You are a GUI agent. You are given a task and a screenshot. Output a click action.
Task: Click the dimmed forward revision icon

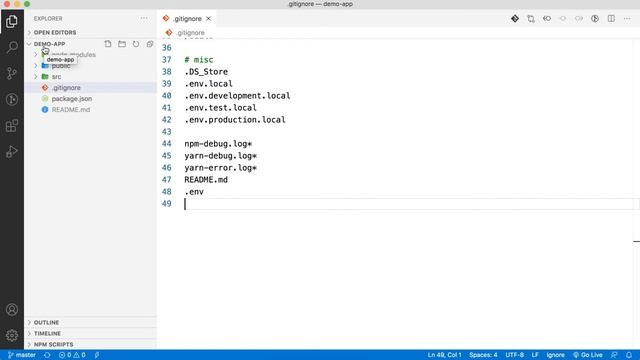[x=579, y=19]
